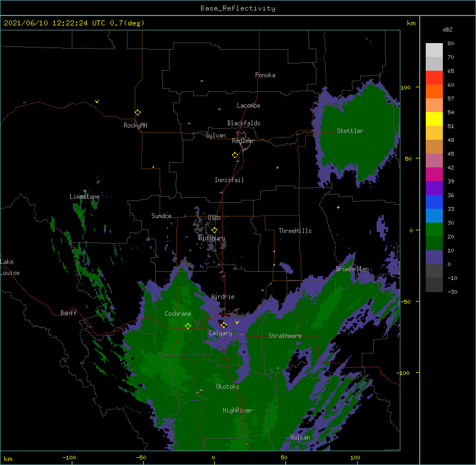Screen dimensions: 476x465
Task: Click the Innisfail city label
Action: click(x=229, y=180)
